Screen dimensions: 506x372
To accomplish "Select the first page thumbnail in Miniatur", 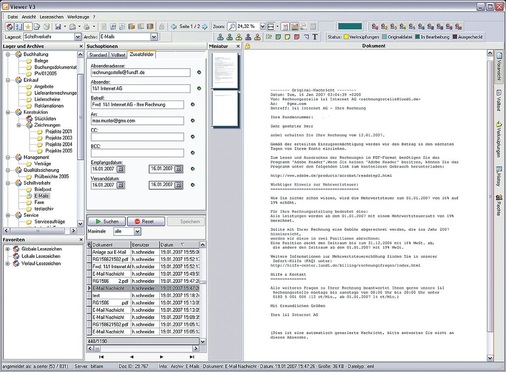I will [225, 71].
